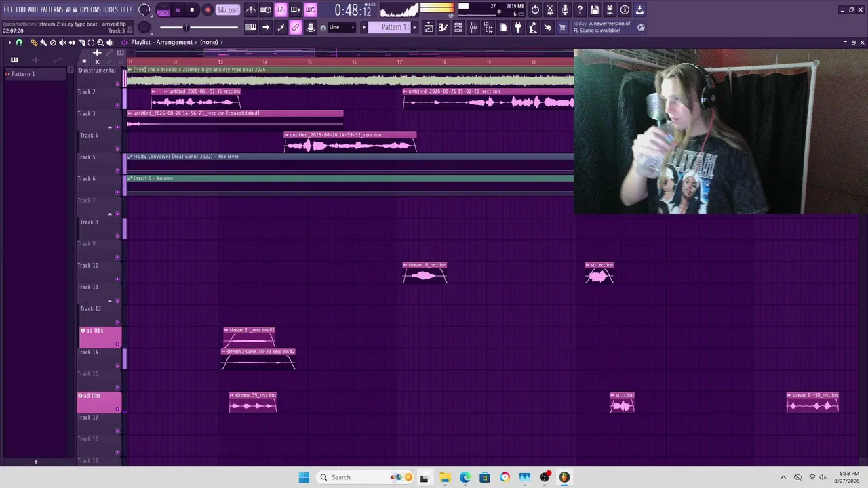Select the playlist Draw pencil tool

[x=34, y=43]
